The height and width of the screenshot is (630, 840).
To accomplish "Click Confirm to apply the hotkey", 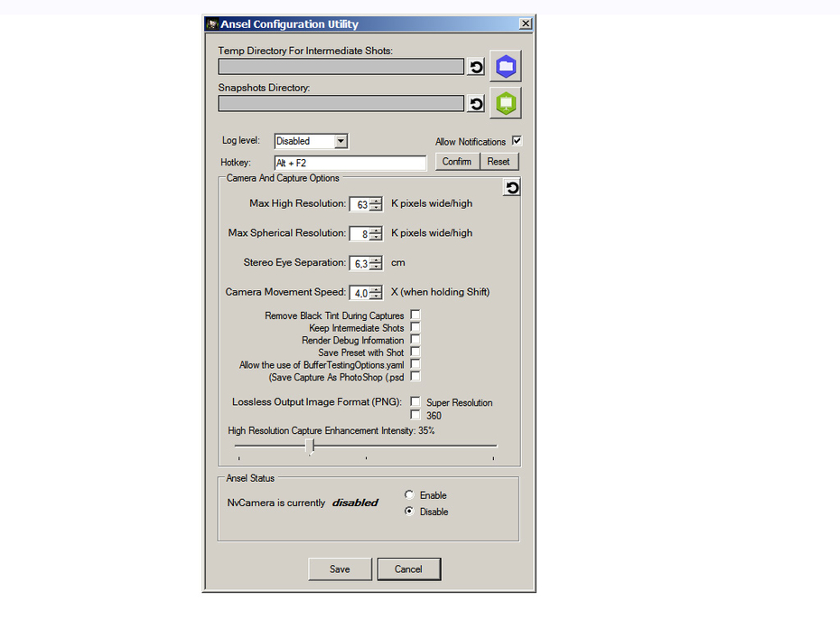I will (457, 162).
